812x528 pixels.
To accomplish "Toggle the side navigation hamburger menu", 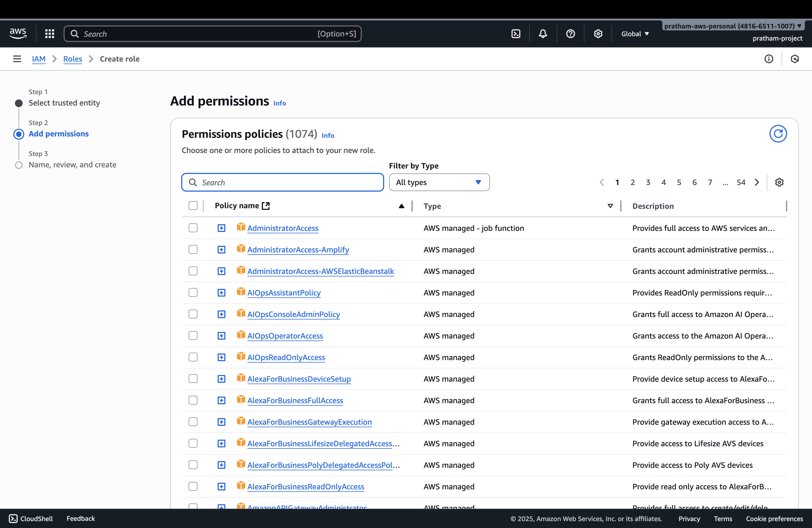I will click(17, 59).
